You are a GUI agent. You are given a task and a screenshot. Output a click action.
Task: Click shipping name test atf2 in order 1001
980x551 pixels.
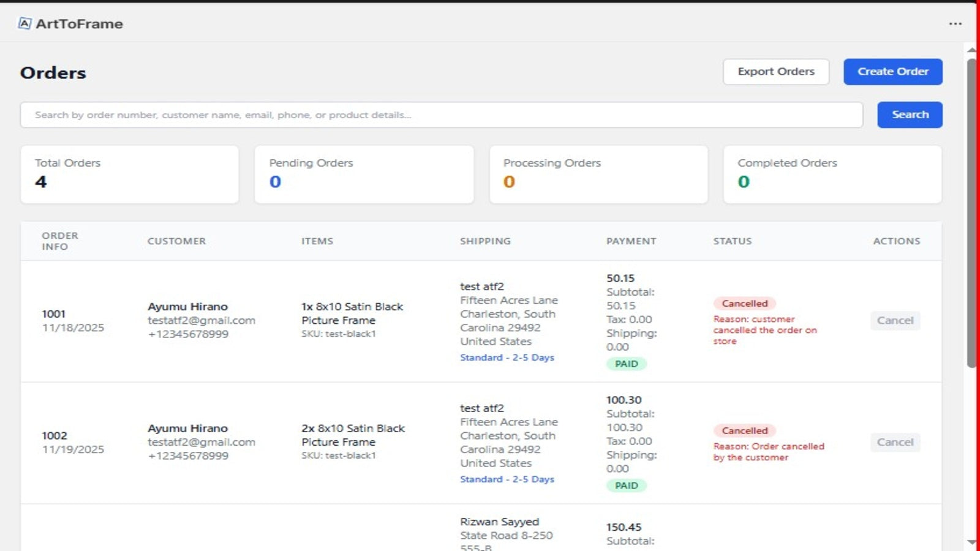click(482, 287)
